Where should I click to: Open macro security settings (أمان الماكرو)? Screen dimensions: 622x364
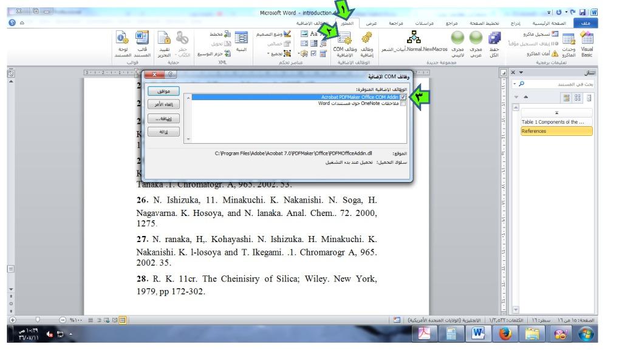(x=542, y=53)
